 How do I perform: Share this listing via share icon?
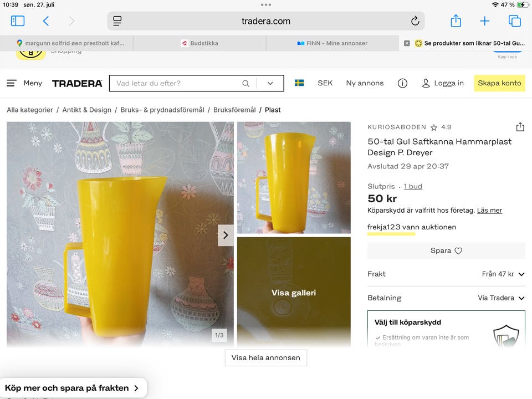click(x=520, y=127)
